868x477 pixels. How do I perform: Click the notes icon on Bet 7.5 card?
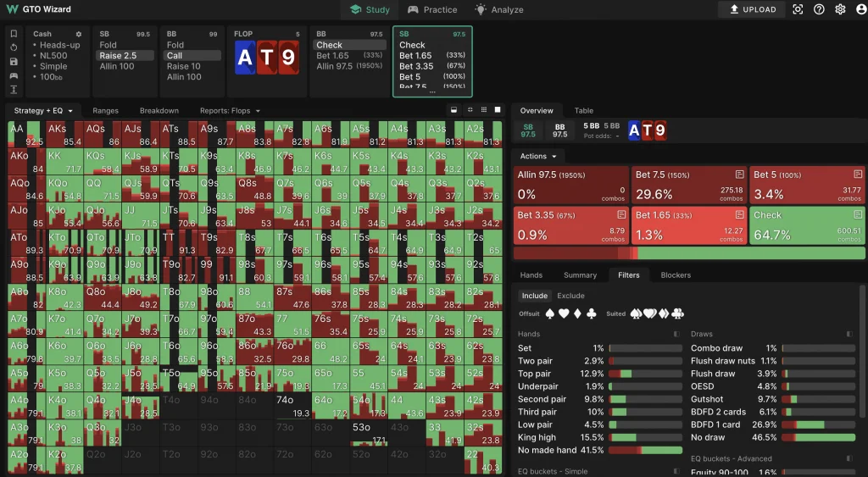click(x=738, y=175)
